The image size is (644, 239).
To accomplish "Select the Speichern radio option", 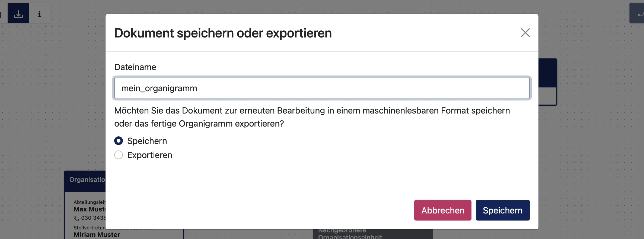I will click(119, 141).
